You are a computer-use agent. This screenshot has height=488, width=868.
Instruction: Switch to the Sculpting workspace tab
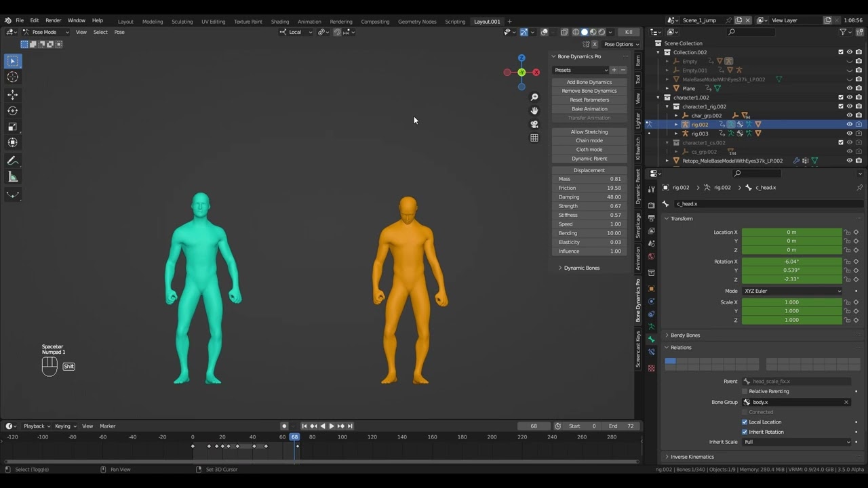click(x=182, y=22)
